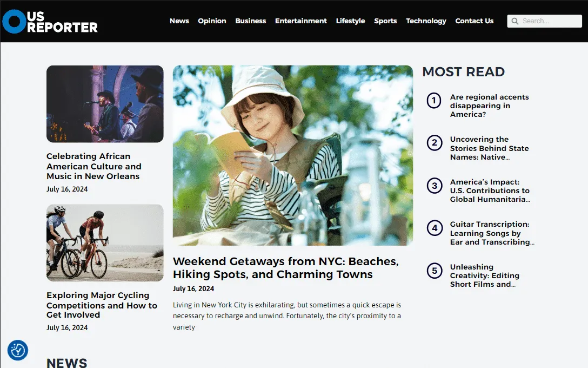Select Entertainment in the navigation bar
This screenshot has height=368, width=588.
[x=300, y=21]
